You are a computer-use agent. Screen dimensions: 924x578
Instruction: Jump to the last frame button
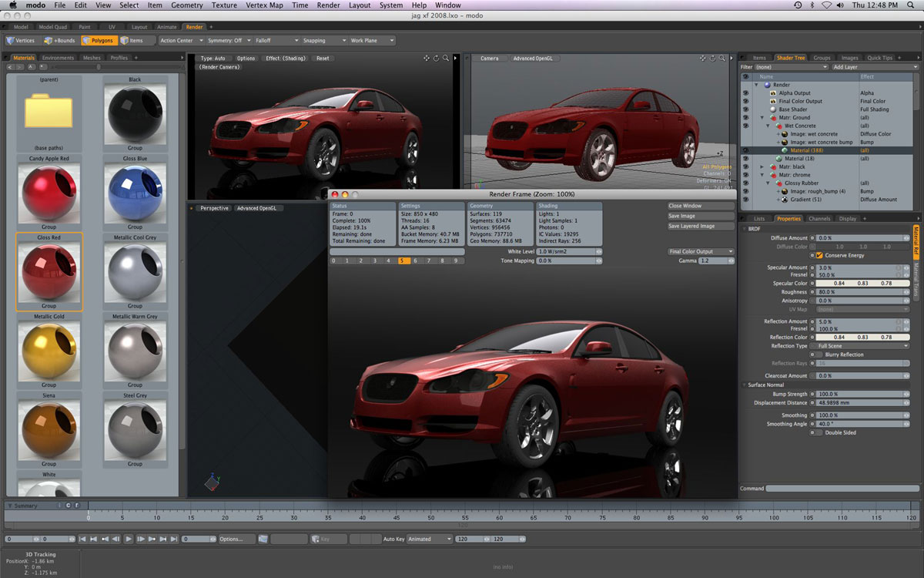click(x=174, y=539)
